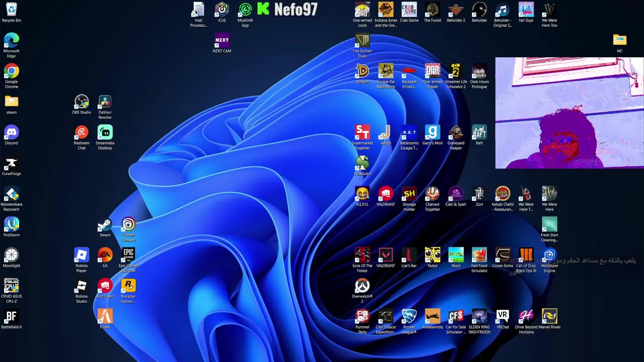Launch Microsoft Edge from the desktop
The height and width of the screenshot is (362, 644).
coord(11,46)
